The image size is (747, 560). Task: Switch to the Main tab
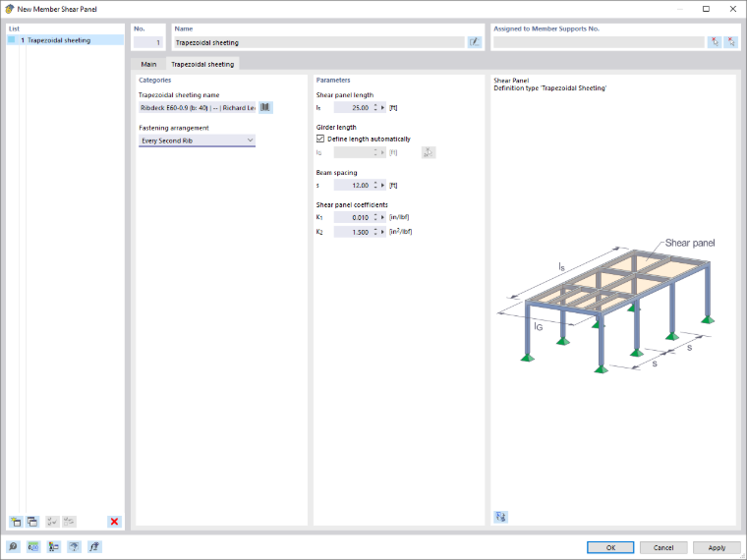pos(148,64)
